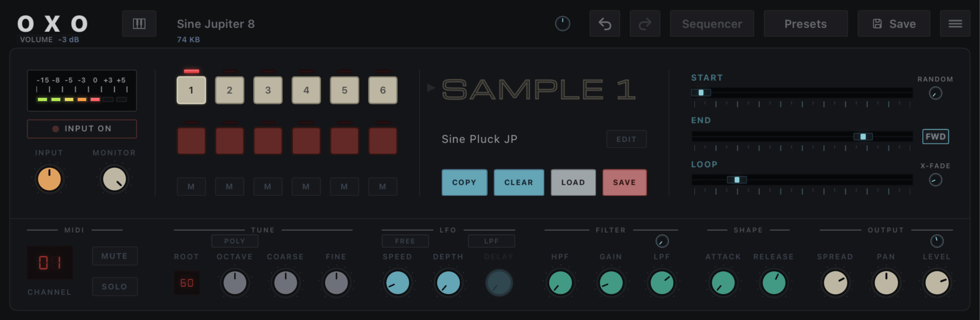Open the LPF LFO target selector

pos(491,241)
